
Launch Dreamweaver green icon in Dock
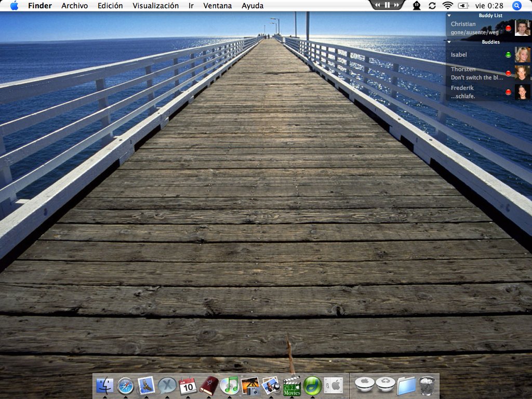(x=312, y=385)
